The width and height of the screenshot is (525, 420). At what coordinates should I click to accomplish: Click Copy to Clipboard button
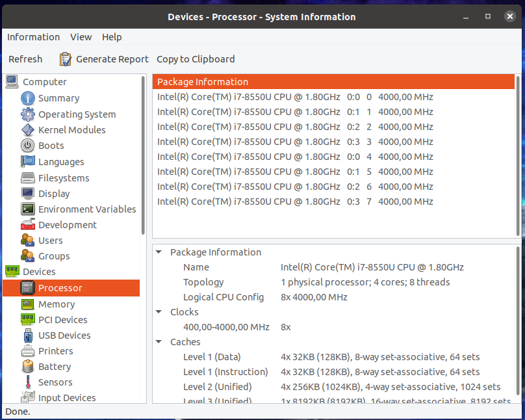coord(196,59)
